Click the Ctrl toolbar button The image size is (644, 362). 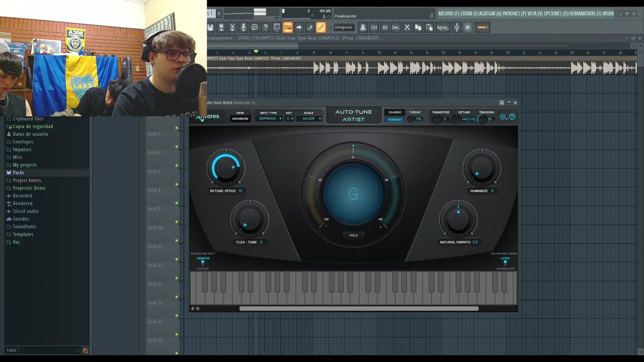click(374, 27)
